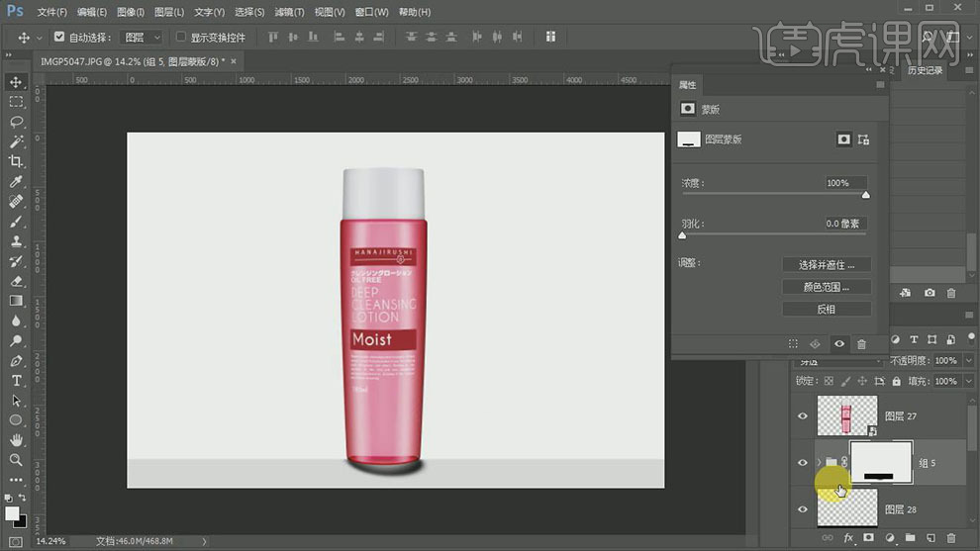
Task: Open the 图像(I) menu
Action: coord(130,12)
